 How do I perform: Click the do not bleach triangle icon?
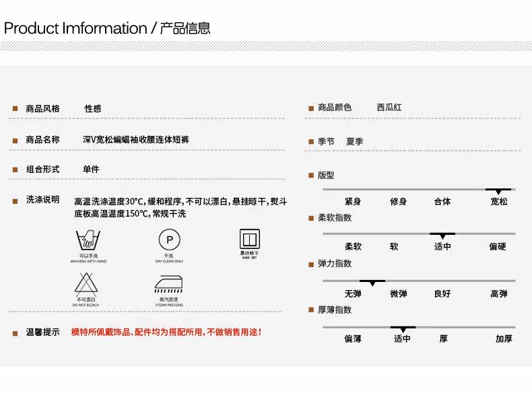point(86,284)
